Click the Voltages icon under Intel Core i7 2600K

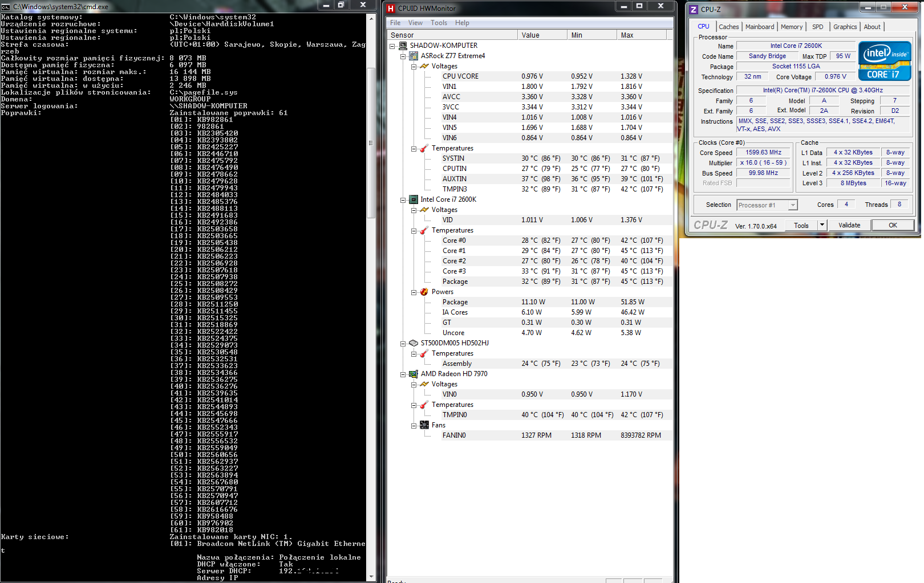tap(424, 210)
